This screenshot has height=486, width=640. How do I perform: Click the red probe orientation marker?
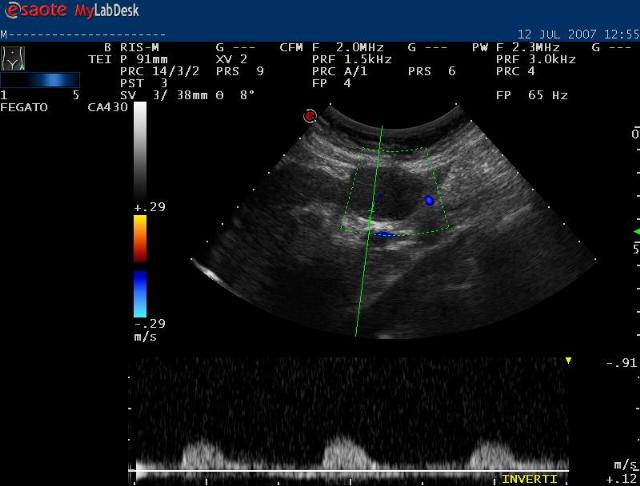[x=310, y=116]
